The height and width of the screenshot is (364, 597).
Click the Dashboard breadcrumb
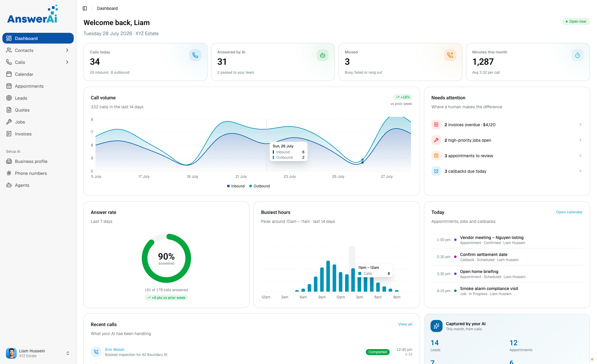[x=107, y=8]
